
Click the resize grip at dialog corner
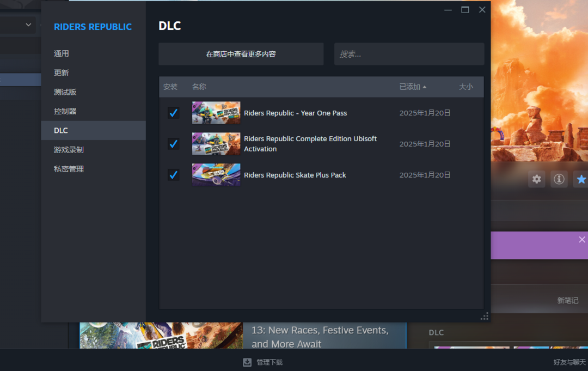coord(484,317)
